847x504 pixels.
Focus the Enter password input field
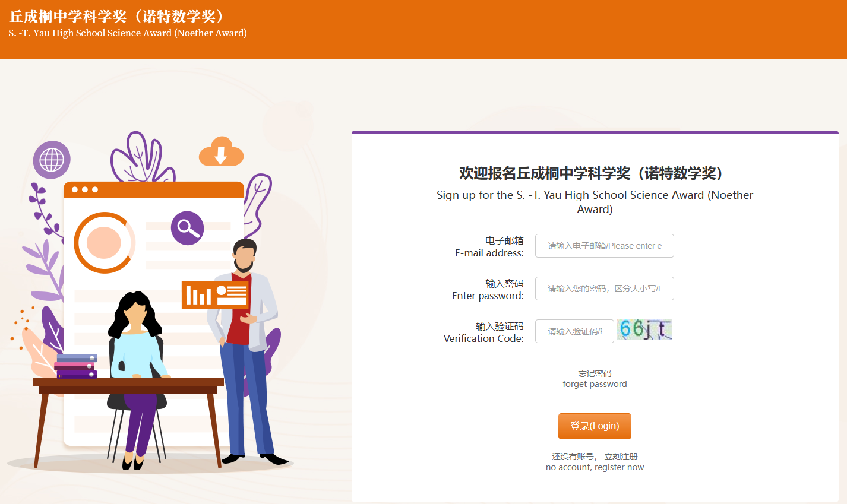pyautogui.click(x=604, y=289)
